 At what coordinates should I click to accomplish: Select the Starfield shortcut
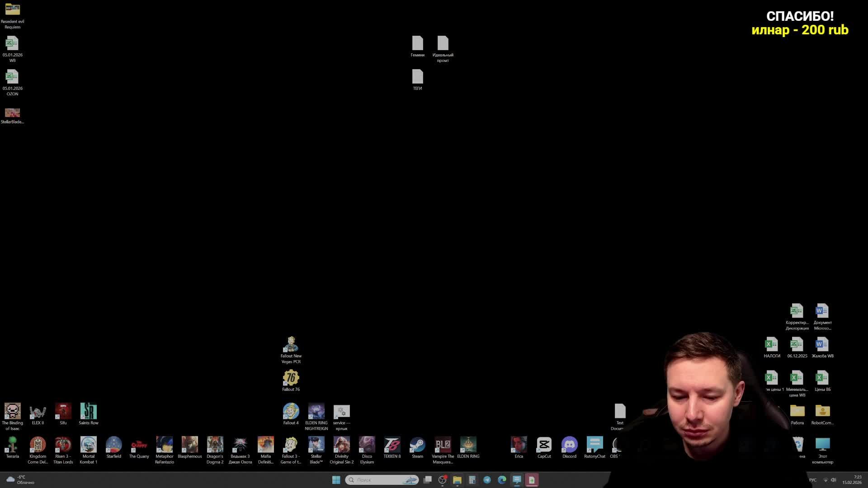click(113, 445)
